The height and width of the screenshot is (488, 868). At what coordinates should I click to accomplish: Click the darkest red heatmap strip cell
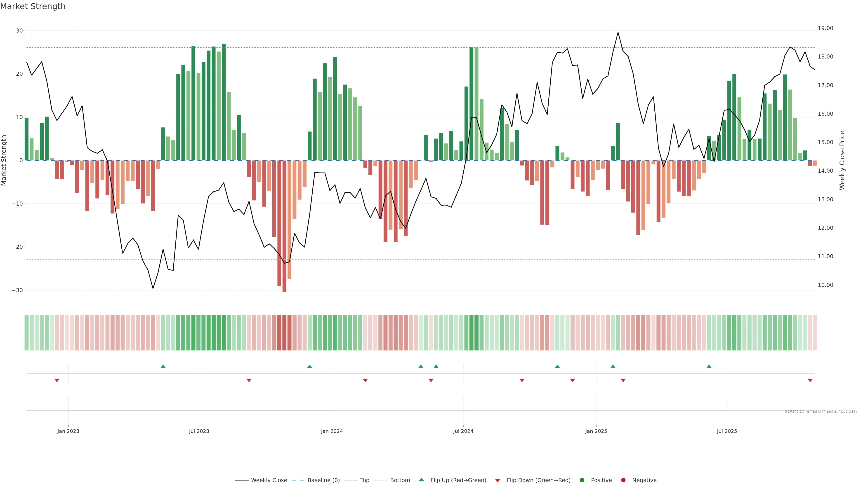point(284,333)
